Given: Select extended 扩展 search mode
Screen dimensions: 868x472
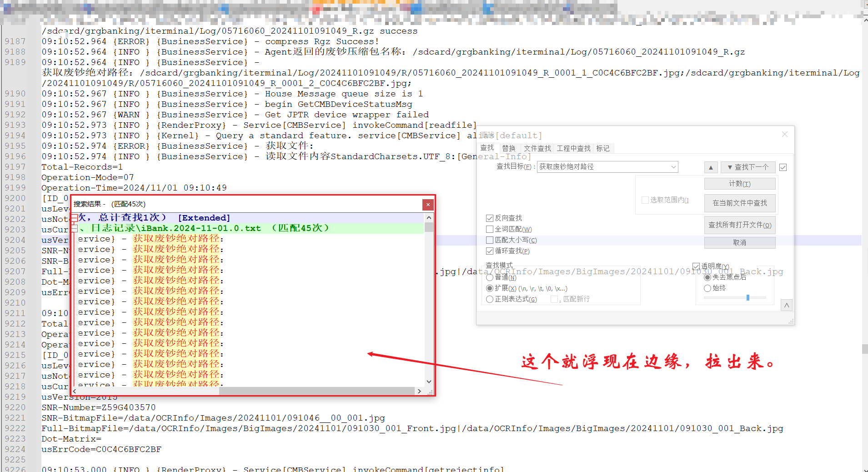Looking at the screenshot, I should (x=490, y=288).
